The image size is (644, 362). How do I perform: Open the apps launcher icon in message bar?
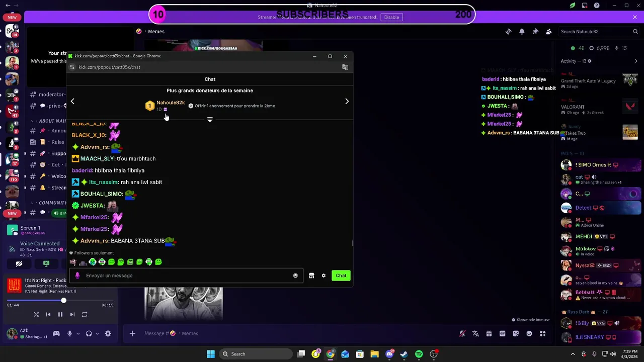(542, 333)
